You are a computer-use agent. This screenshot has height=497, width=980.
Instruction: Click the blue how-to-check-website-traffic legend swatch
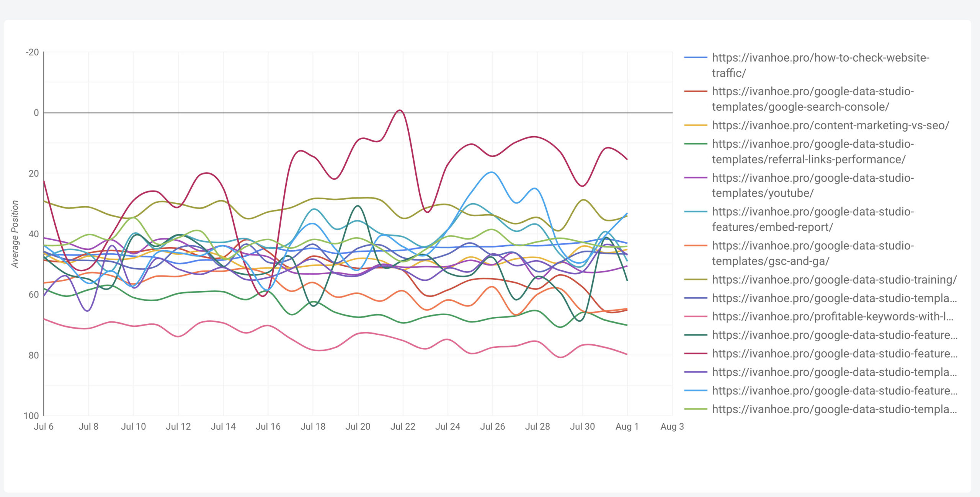click(x=695, y=57)
